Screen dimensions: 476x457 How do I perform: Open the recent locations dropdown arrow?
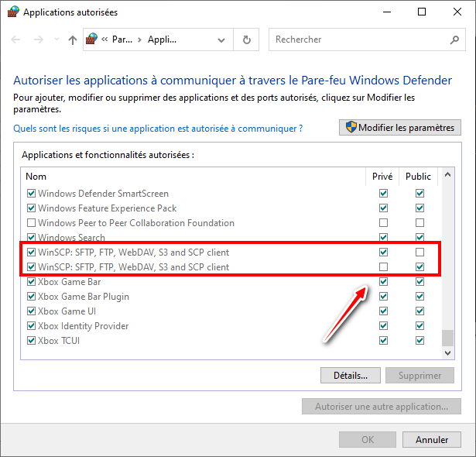57,40
